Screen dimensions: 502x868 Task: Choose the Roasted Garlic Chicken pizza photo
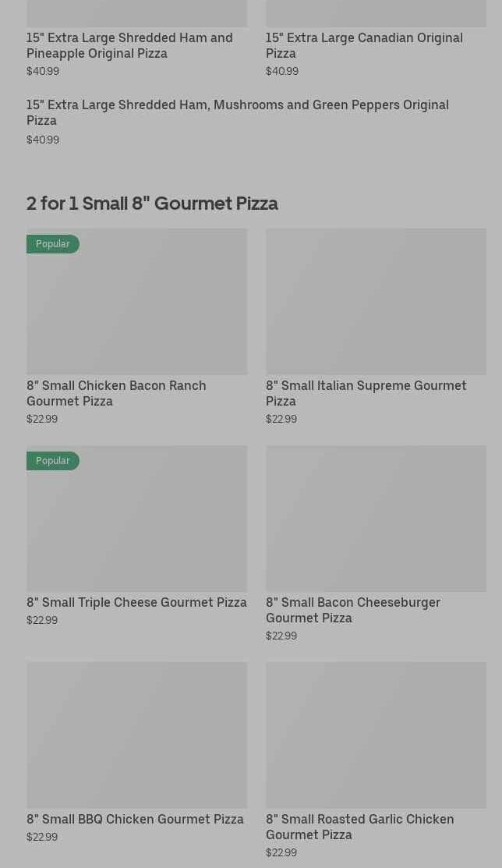click(x=376, y=735)
